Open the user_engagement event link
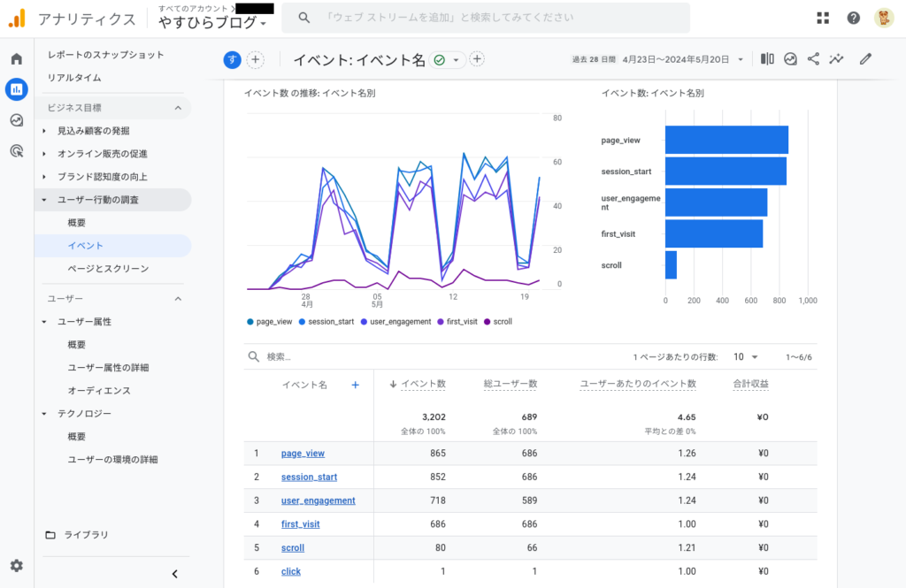Screen dimensions: 906x588 click(318, 500)
